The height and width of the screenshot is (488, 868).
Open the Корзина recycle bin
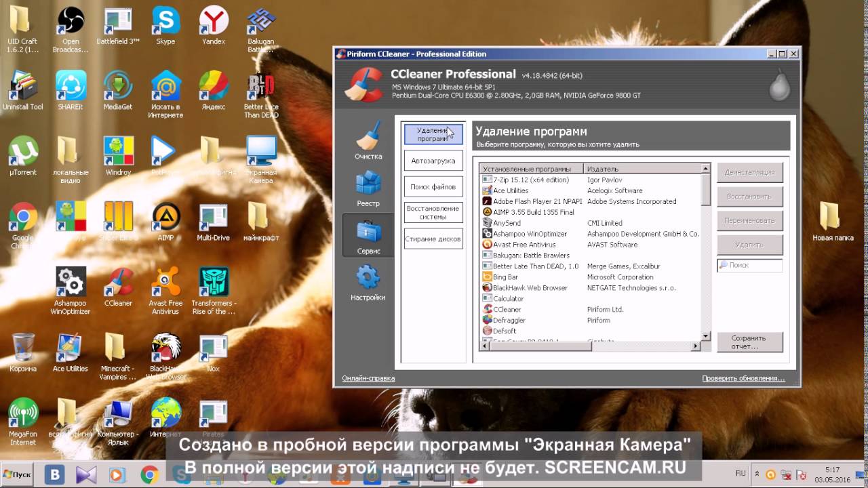[x=23, y=352]
